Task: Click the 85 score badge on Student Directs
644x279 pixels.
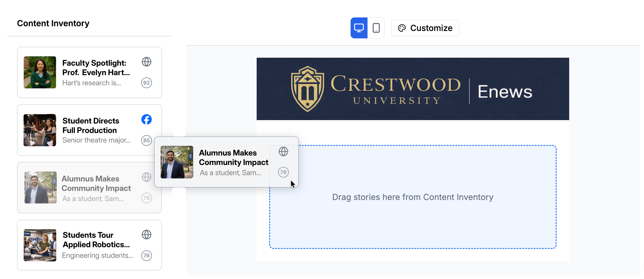Action: [147, 140]
